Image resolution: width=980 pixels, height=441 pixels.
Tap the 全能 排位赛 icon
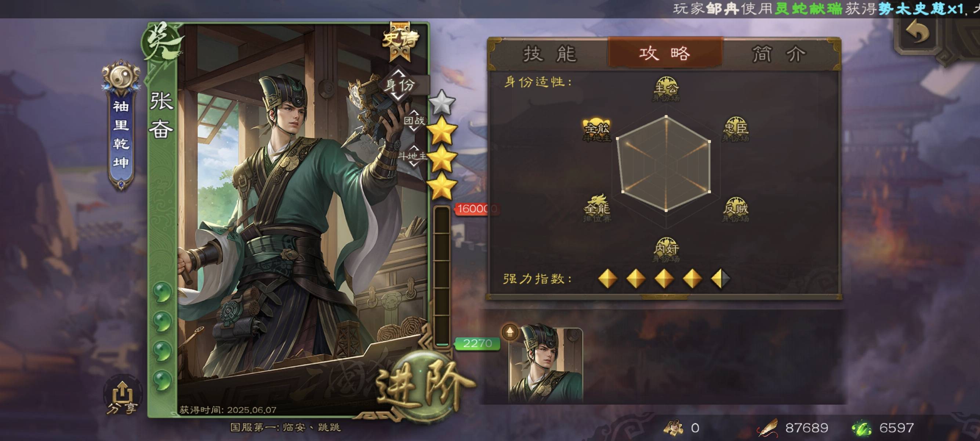(x=596, y=209)
